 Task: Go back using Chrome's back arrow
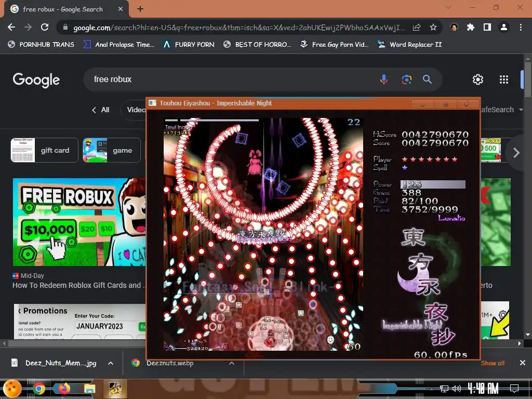click(11, 27)
